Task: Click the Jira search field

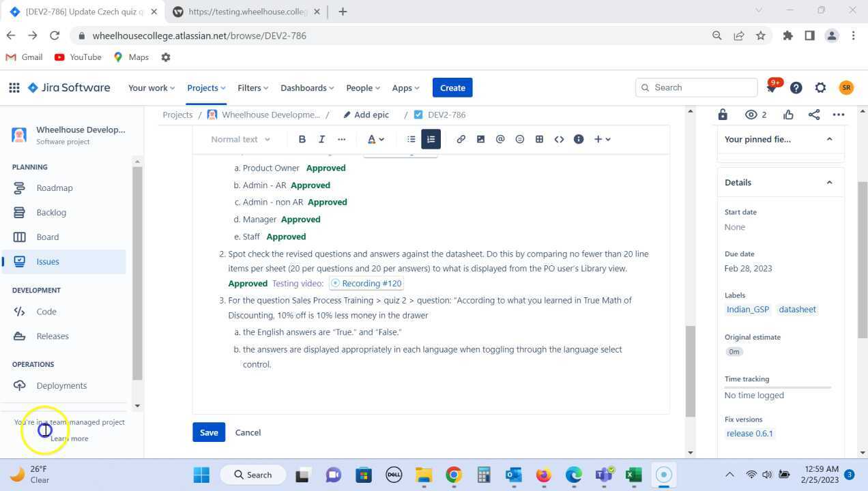Action: pyautogui.click(x=697, y=87)
